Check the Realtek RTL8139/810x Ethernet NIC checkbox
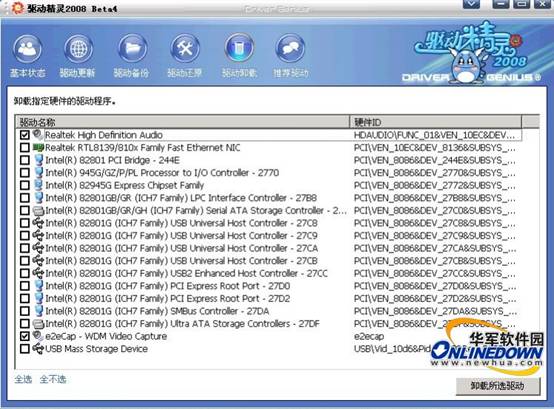 click(25, 148)
